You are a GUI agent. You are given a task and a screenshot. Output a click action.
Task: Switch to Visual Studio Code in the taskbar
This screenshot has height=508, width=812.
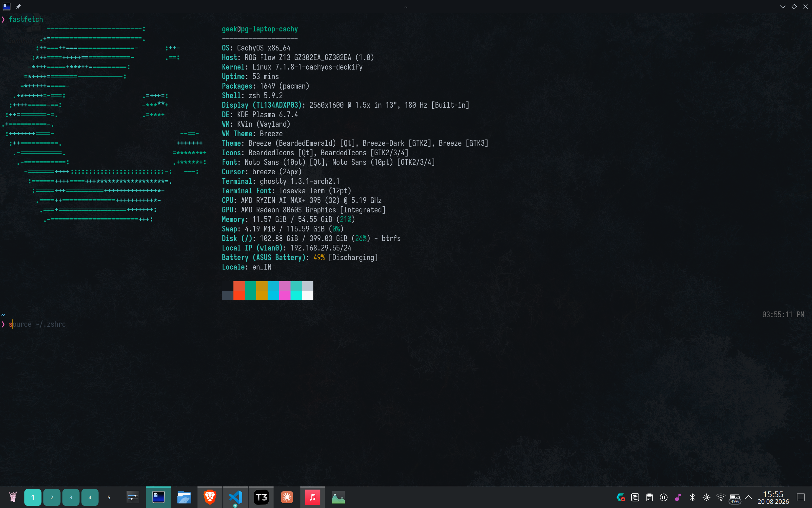click(x=236, y=497)
